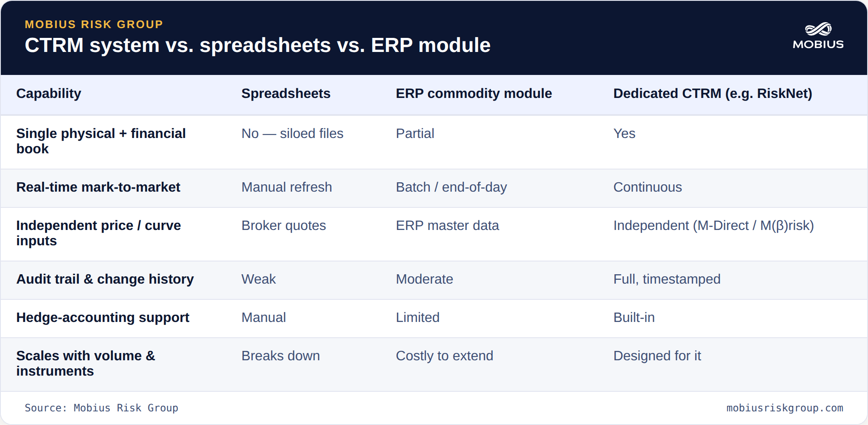Click the Mobius infinity logo icon

pos(818,29)
